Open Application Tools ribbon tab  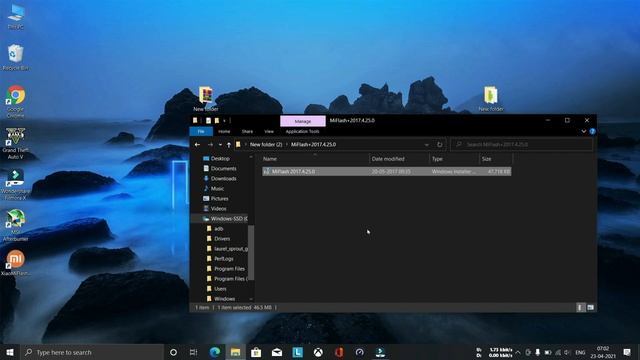tap(302, 131)
